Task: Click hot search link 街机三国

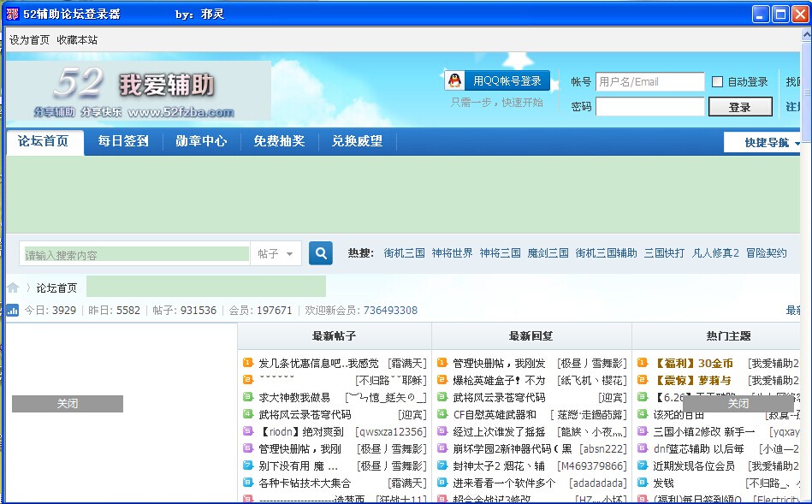Action: pyautogui.click(x=405, y=252)
